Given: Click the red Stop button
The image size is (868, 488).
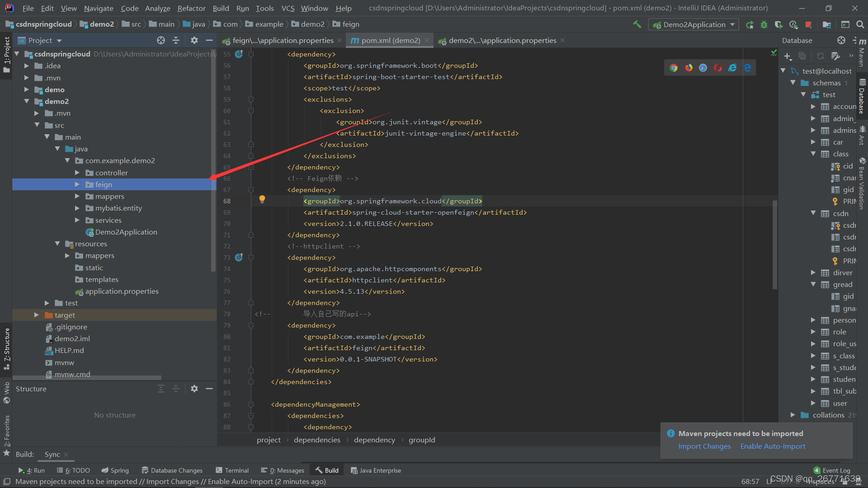Looking at the screenshot, I should (x=808, y=24).
